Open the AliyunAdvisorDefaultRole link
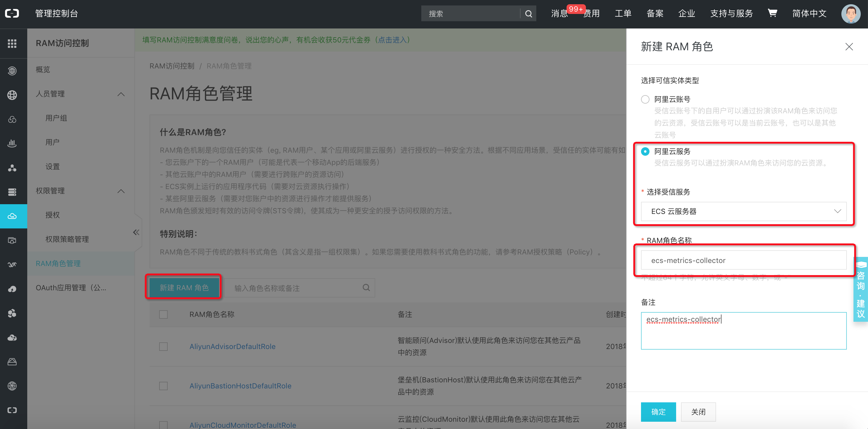The height and width of the screenshot is (429, 868). pos(232,346)
